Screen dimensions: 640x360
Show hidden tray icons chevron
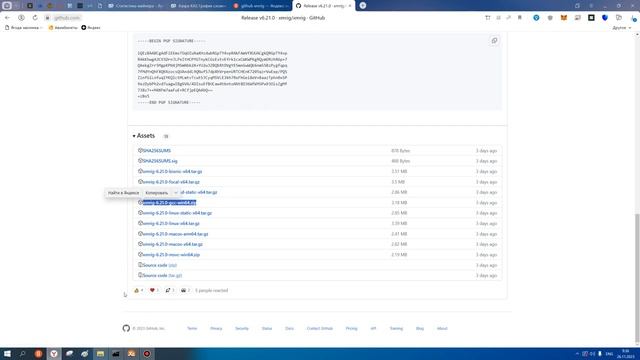(x=577, y=353)
